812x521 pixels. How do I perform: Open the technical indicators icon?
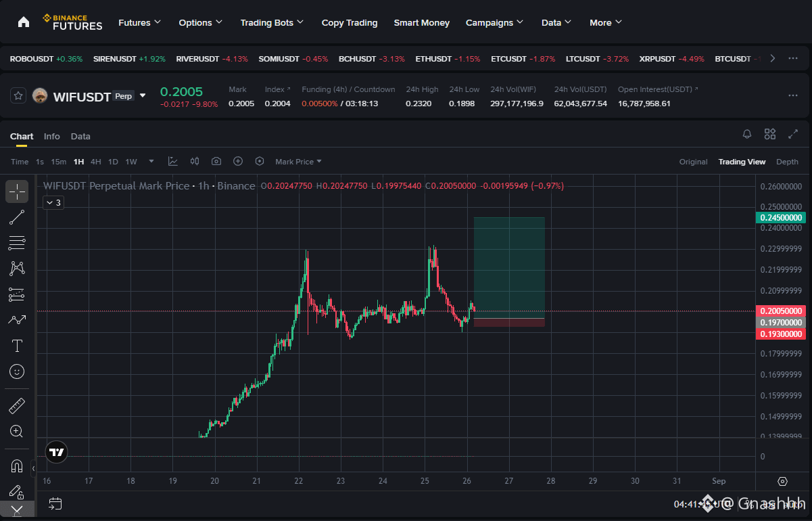point(173,161)
